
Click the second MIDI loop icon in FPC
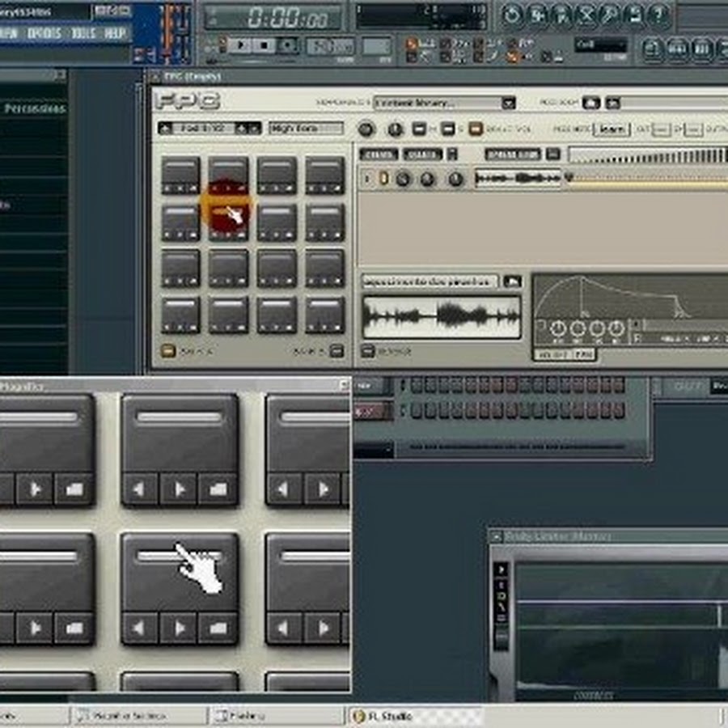(613, 103)
